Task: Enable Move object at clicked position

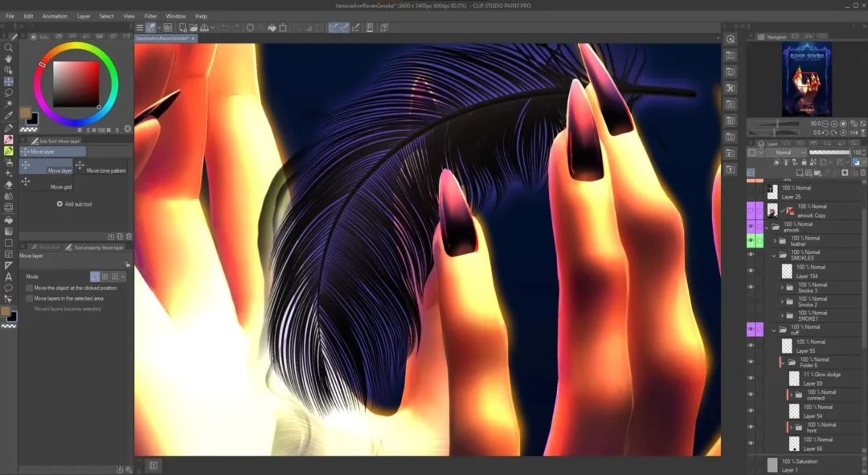Action: point(30,288)
